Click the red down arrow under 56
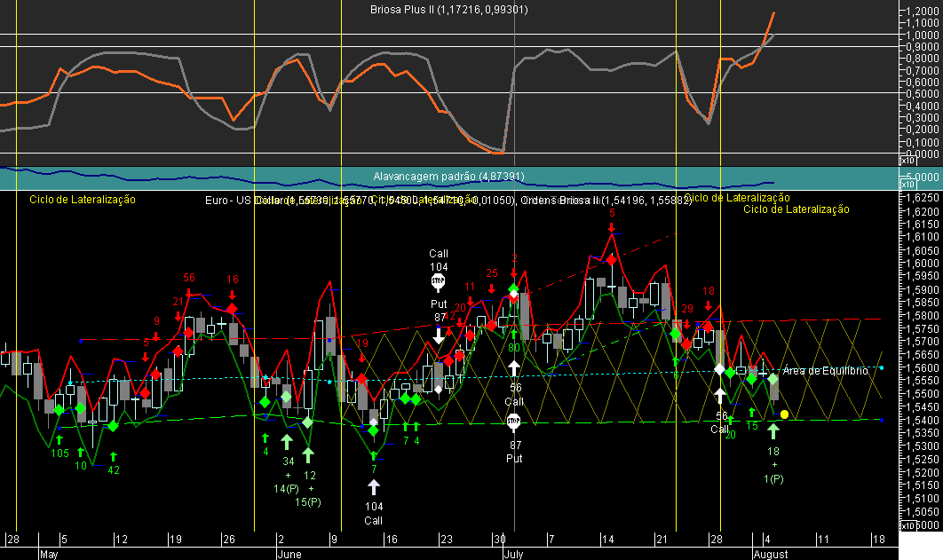The height and width of the screenshot is (560, 943). click(189, 291)
